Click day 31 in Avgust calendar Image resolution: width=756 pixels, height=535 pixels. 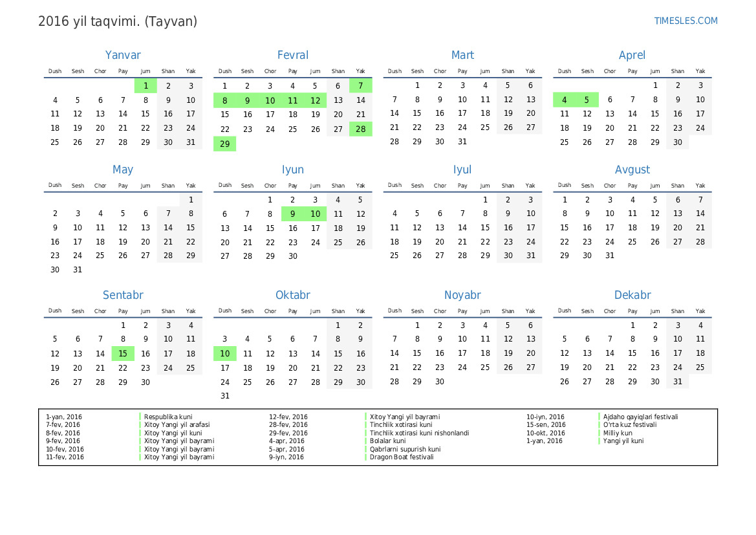tap(610, 256)
